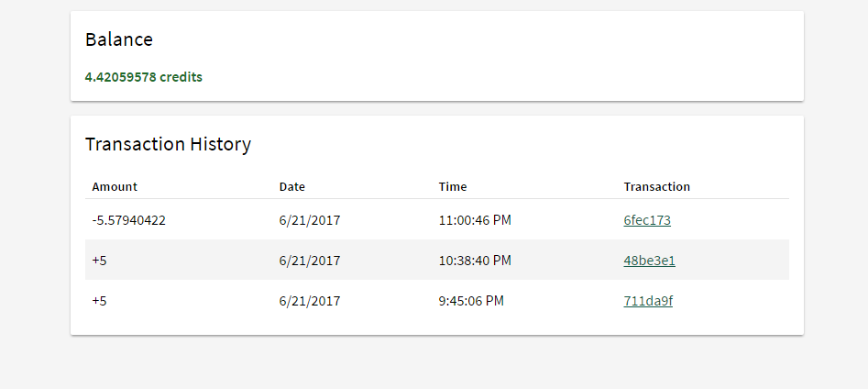Screen dimensions: 868x389
Task: Follow the 711da9f transaction link
Action: click(x=648, y=301)
